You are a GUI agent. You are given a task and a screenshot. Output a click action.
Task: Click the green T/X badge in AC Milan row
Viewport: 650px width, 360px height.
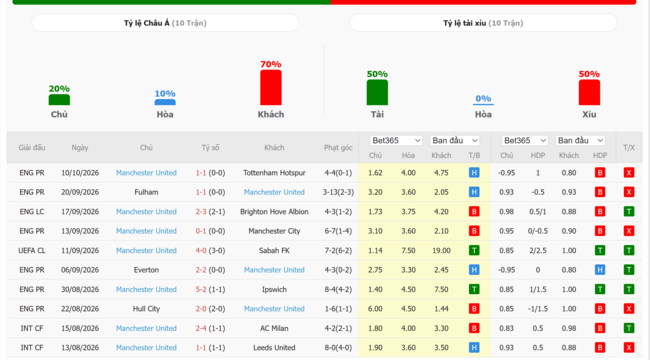628,328
